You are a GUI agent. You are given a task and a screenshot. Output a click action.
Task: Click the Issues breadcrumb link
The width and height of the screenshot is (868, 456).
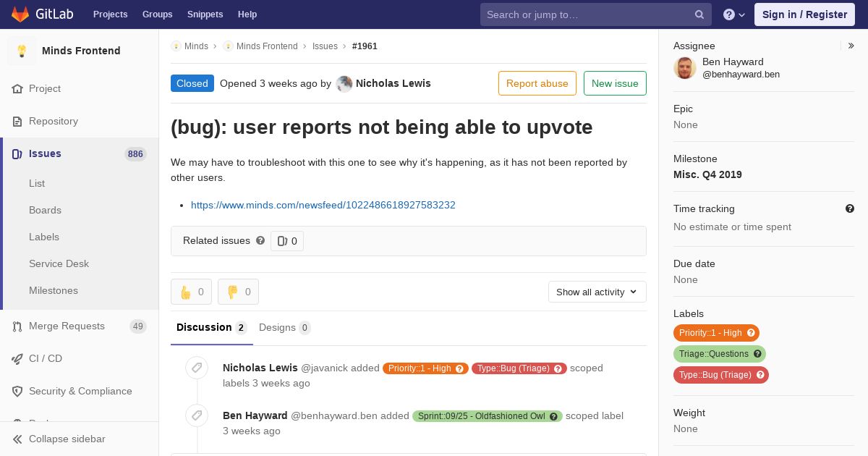click(325, 46)
